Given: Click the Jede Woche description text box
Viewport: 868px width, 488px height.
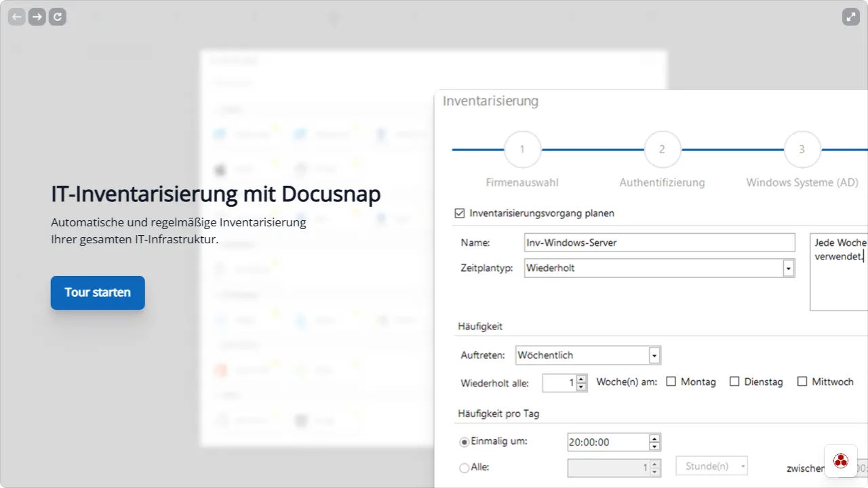Looking at the screenshot, I should pyautogui.click(x=839, y=272).
